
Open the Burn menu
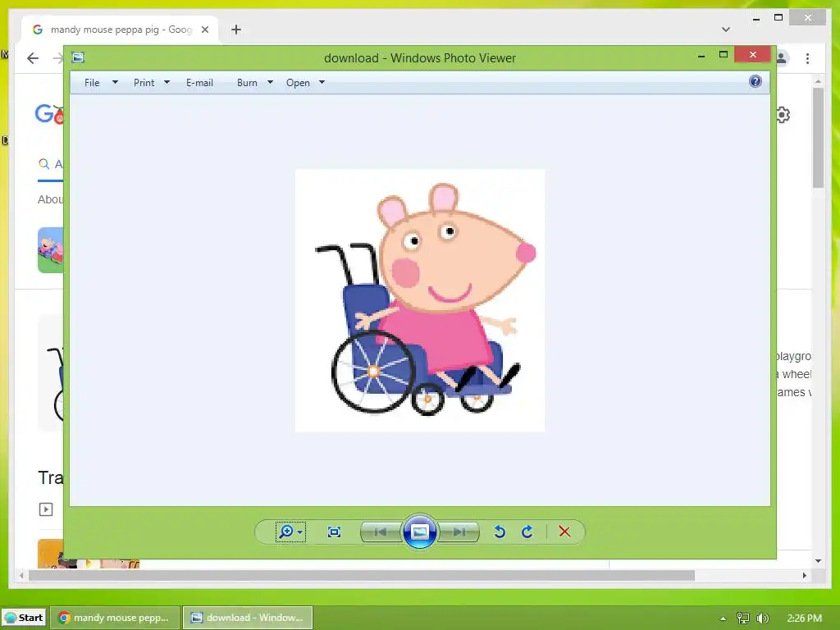tap(247, 83)
